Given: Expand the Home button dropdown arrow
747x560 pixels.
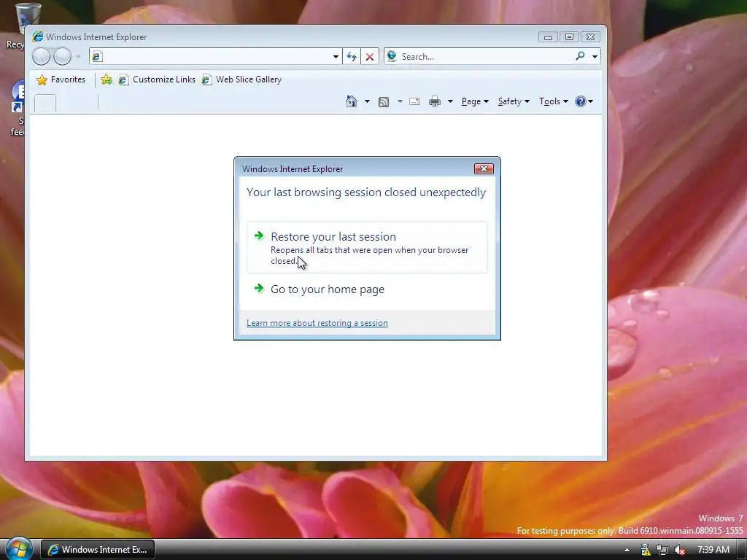Looking at the screenshot, I should coord(367,101).
